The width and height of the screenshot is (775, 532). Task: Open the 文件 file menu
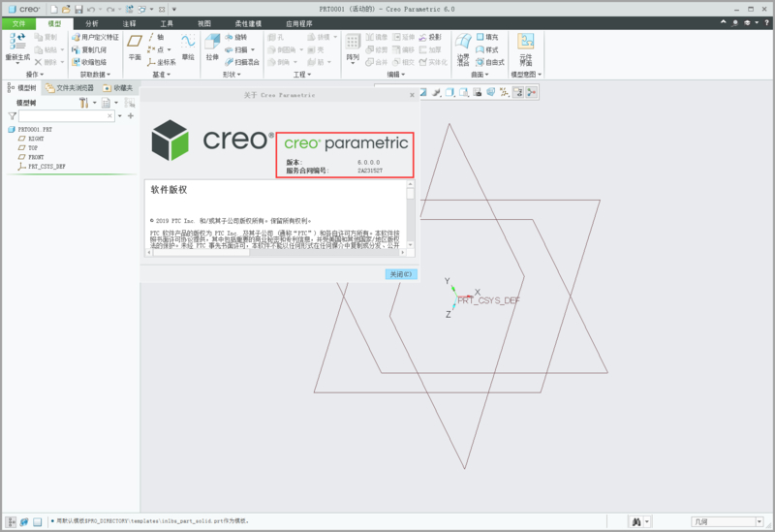click(18, 23)
